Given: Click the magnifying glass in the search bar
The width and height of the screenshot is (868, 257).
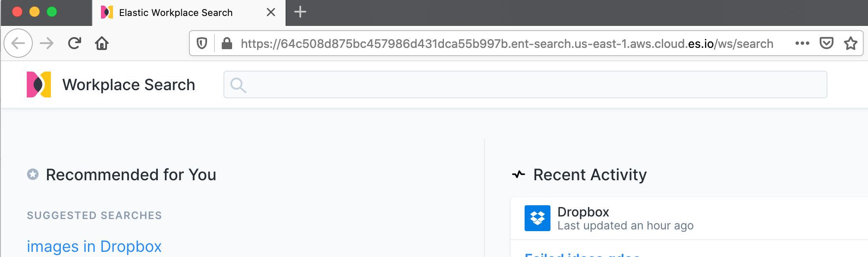Looking at the screenshot, I should (239, 85).
